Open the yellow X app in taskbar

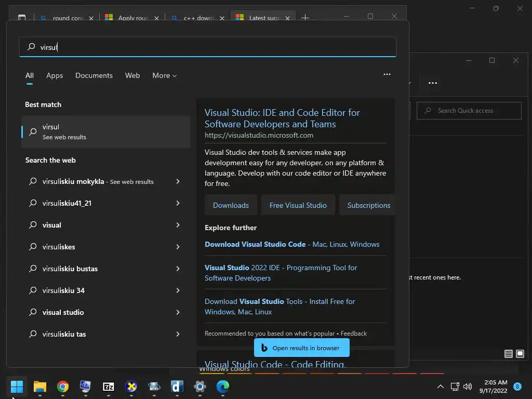pyautogui.click(x=131, y=387)
